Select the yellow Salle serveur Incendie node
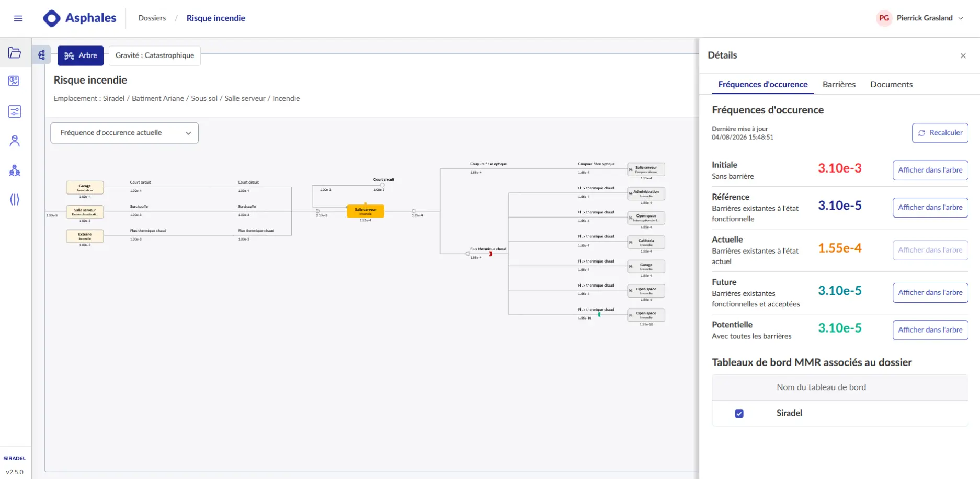Screen dimensions: 980x479 tap(366, 211)
